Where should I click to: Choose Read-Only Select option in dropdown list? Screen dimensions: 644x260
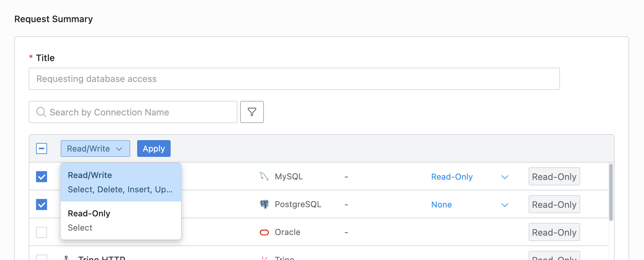[121, 220]
